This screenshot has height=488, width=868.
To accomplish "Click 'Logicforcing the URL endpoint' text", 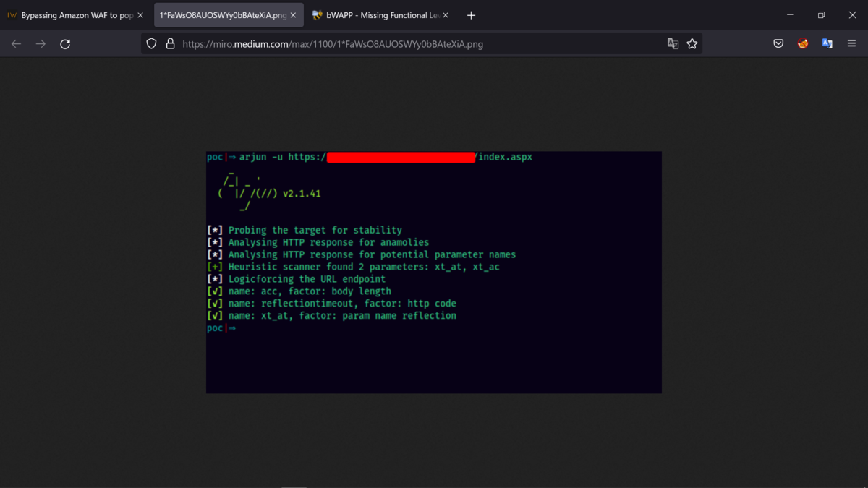I will [x=307, y=279].
